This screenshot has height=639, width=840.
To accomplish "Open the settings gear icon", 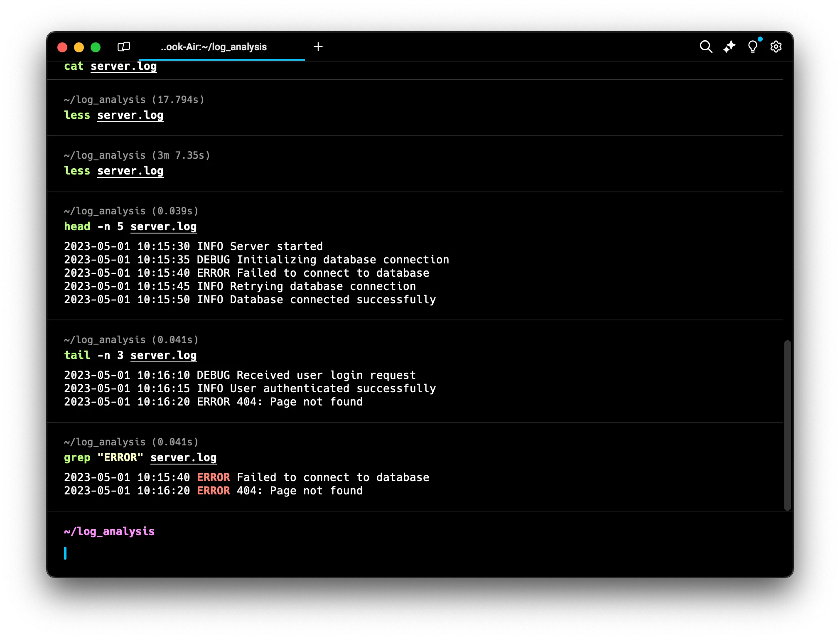I will click(x=776, y=47).
